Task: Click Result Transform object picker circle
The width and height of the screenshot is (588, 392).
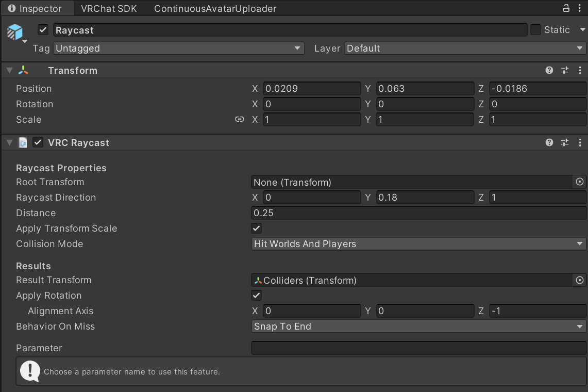Action: (x=580, y=280)
